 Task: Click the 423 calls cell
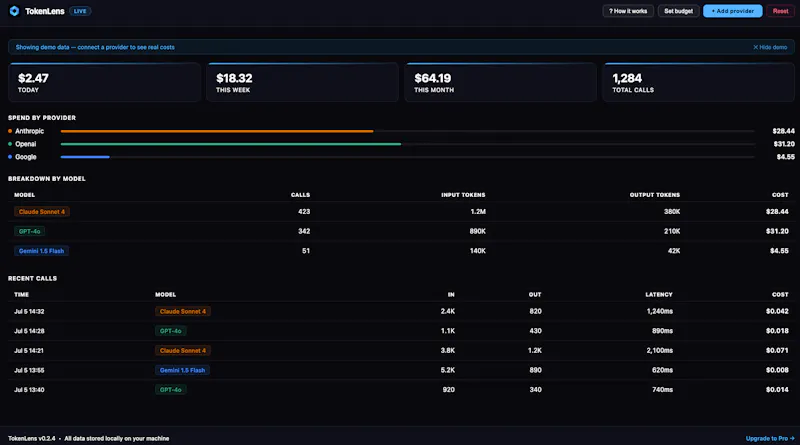[x=304, y=212]
